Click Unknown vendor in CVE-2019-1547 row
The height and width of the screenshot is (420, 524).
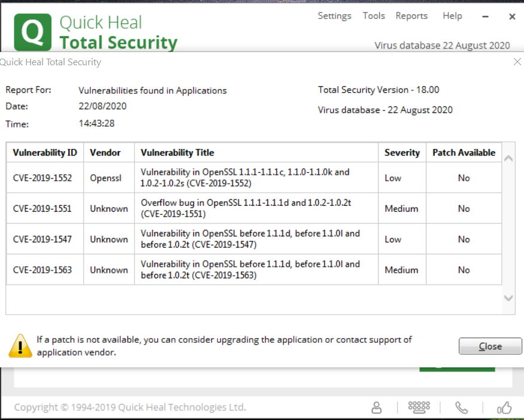(x=109, y=239)
